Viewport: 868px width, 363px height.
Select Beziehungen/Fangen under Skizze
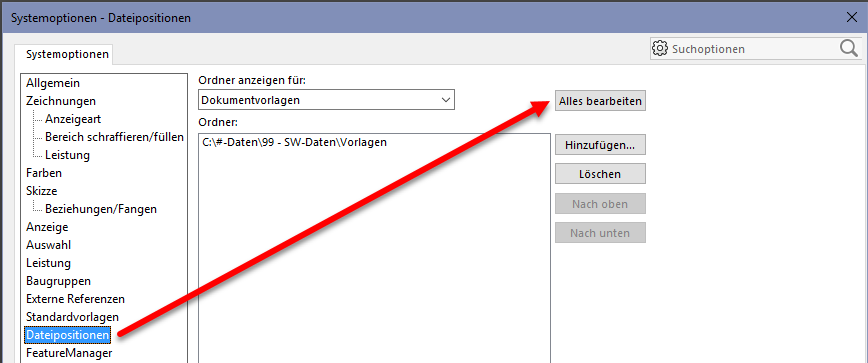point(101,209)
